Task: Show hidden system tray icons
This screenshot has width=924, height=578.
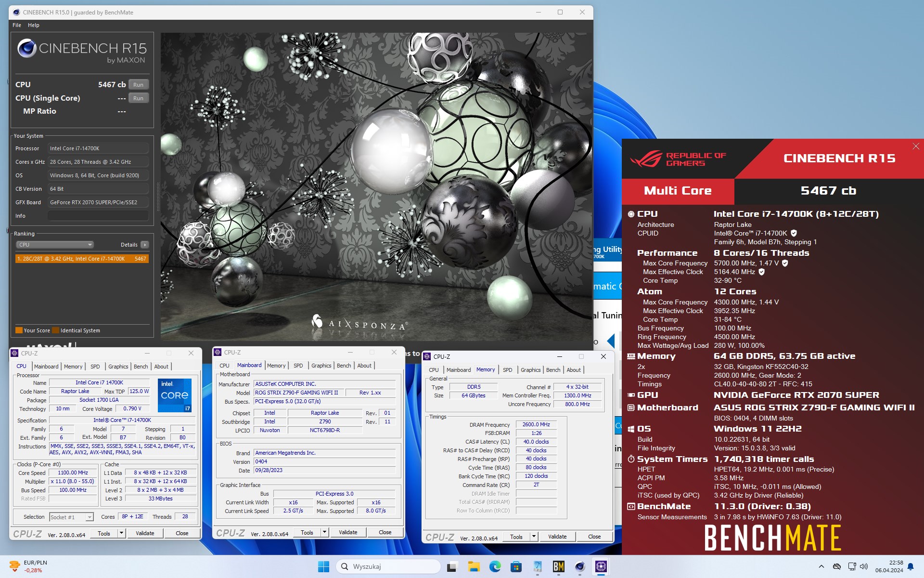Action: [x=821, y=566]
